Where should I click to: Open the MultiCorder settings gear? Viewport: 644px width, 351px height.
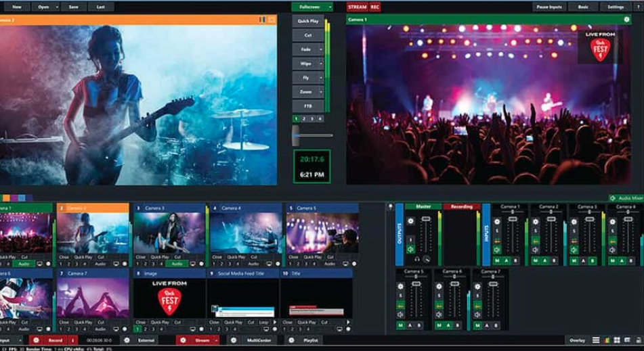pos(234,340)
